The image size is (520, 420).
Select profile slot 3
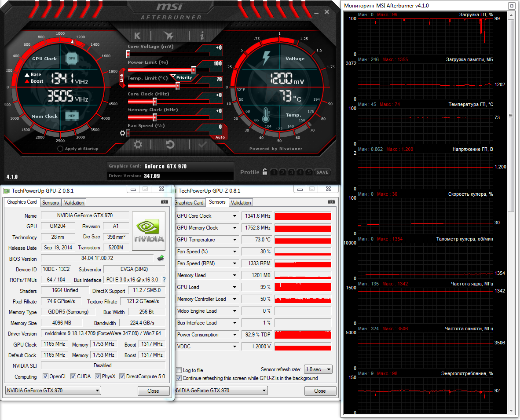291,172
